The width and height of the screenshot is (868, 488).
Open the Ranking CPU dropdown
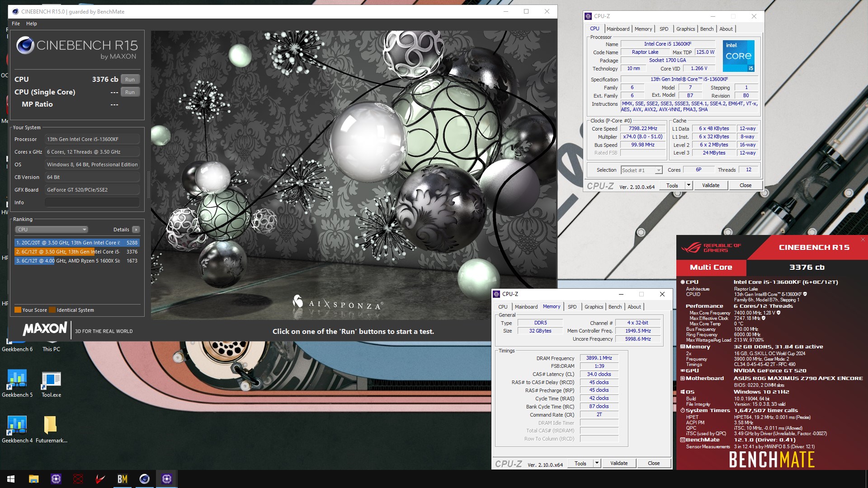tap(52, 230)
